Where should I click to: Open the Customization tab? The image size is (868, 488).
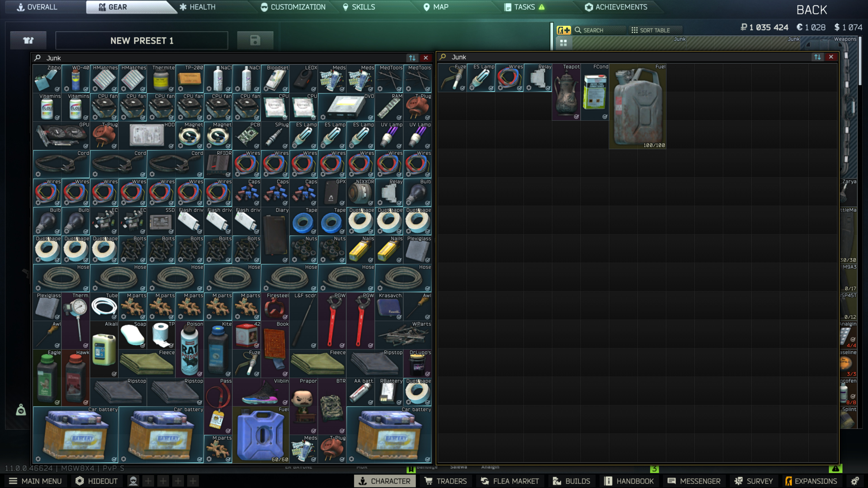pyautogui.click(x=293, y=7)
